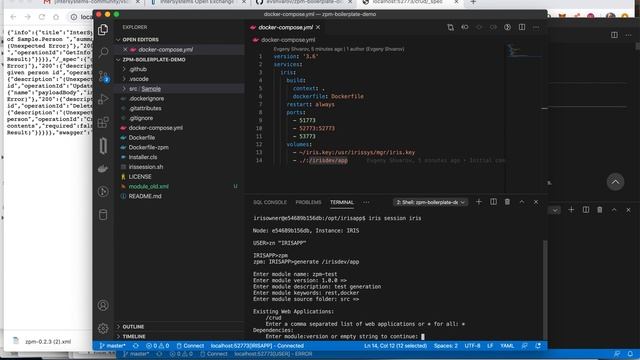
Task: Click the YAML language mode indicator
Action: (507, 346)
